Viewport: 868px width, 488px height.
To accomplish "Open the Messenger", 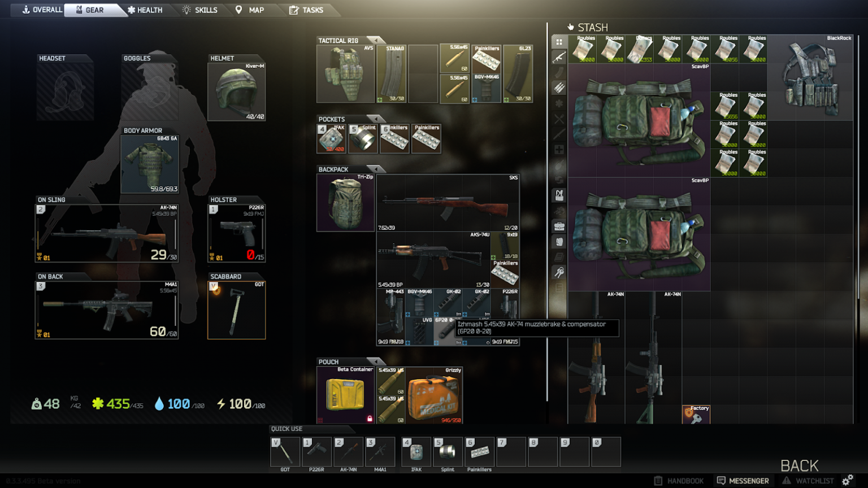I will point(743,481).
